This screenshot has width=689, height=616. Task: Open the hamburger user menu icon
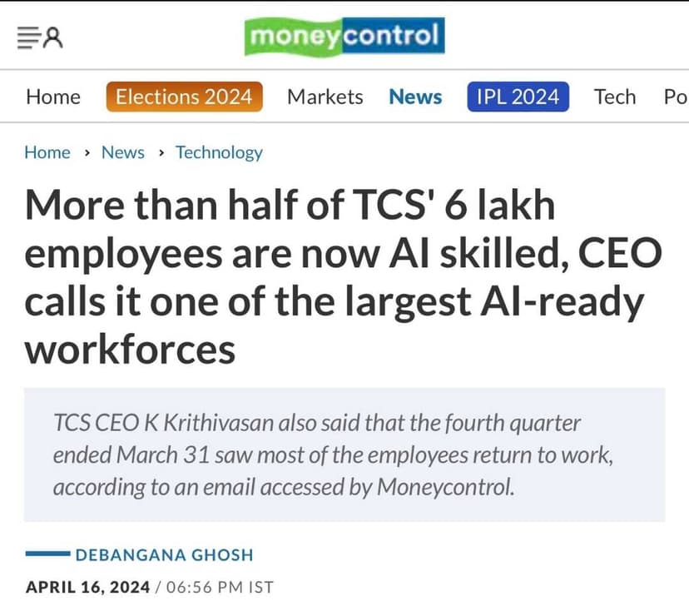[41, 37]
